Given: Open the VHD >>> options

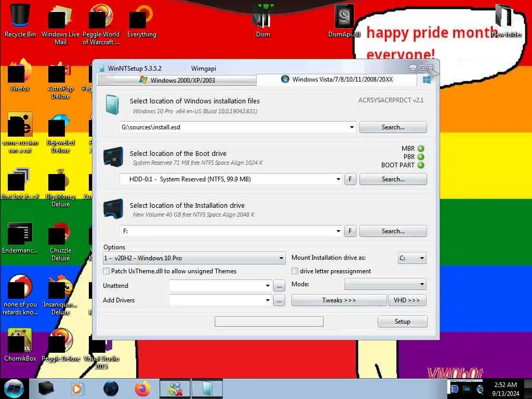Looking at the screenshot, I should point(406,300).
